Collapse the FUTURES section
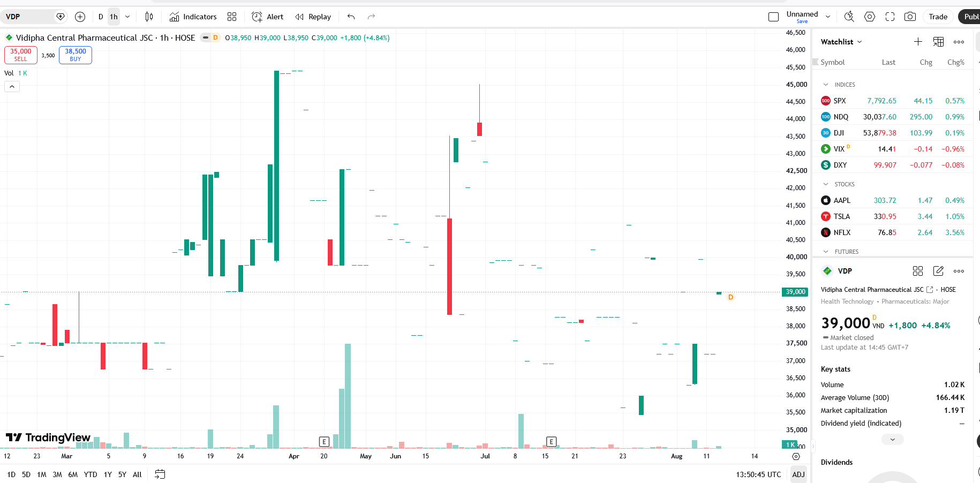980x483 pixels. tap(826, 252)
